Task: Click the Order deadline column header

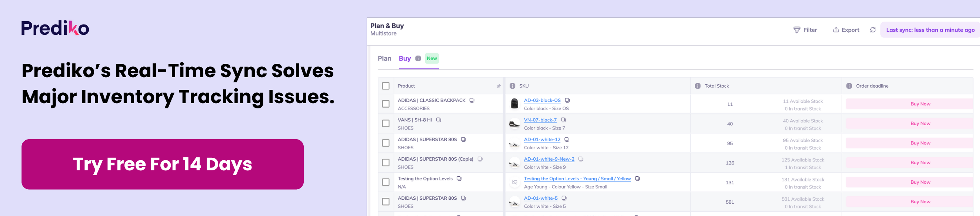Action: (908, 86)
